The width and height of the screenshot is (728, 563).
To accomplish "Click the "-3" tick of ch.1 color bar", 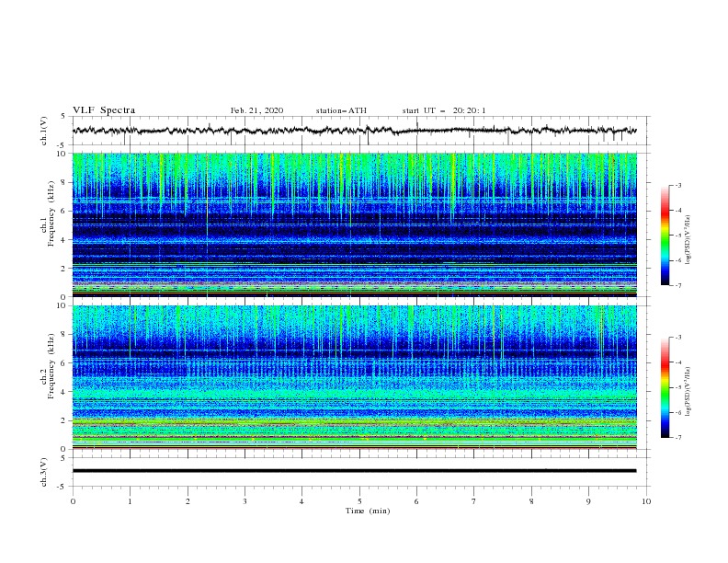I will coord(677,185).
